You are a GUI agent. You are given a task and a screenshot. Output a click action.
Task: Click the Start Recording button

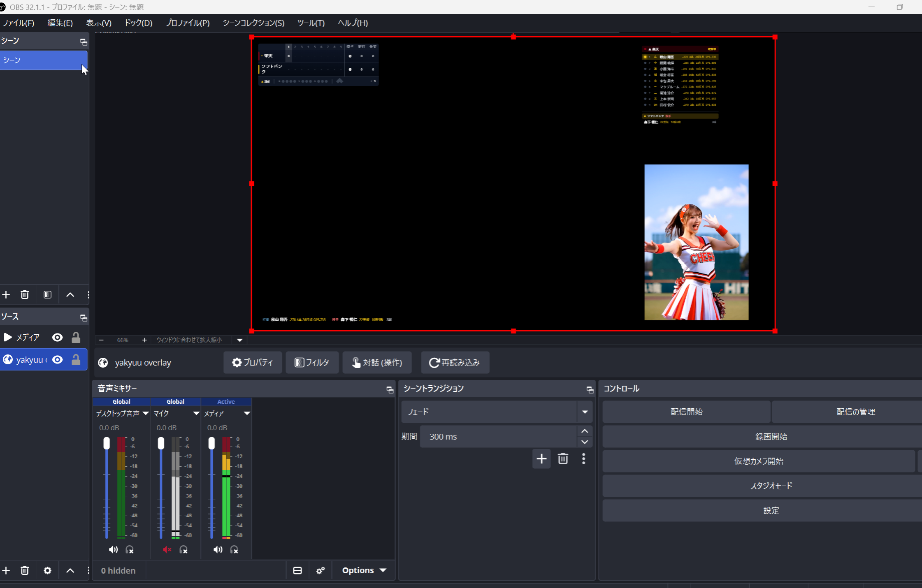click(x=771, y=437)
